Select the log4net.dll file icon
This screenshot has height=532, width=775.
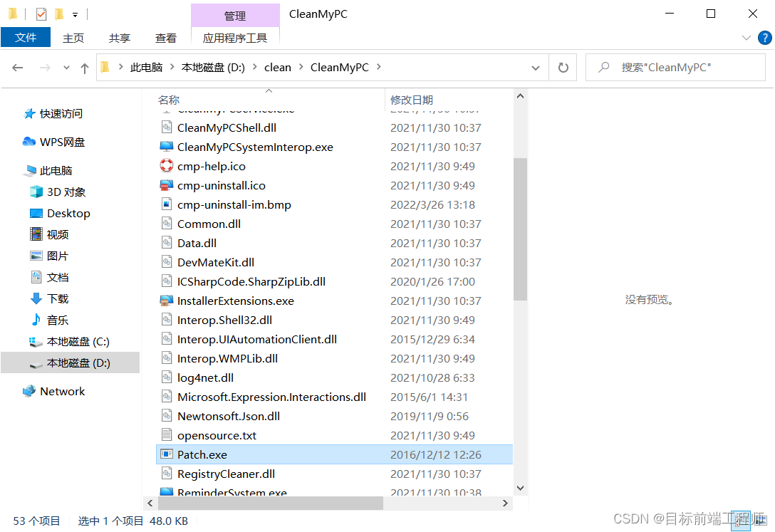coord(167,378)
